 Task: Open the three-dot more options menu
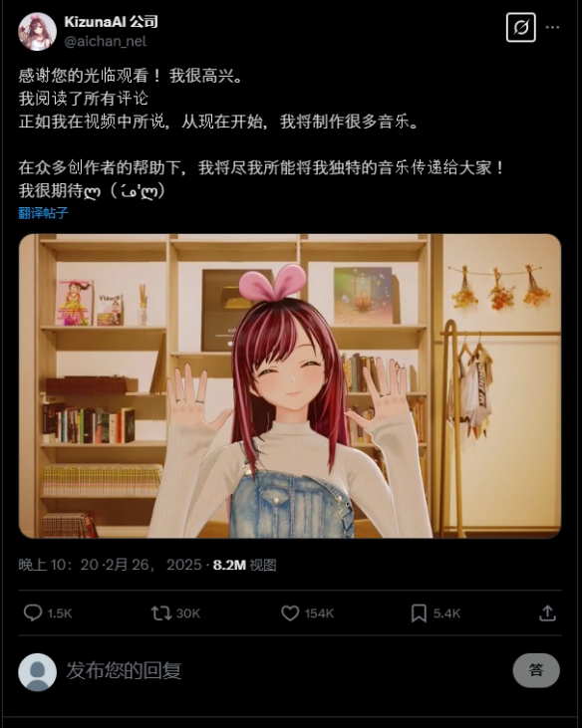tap(552, 28)
